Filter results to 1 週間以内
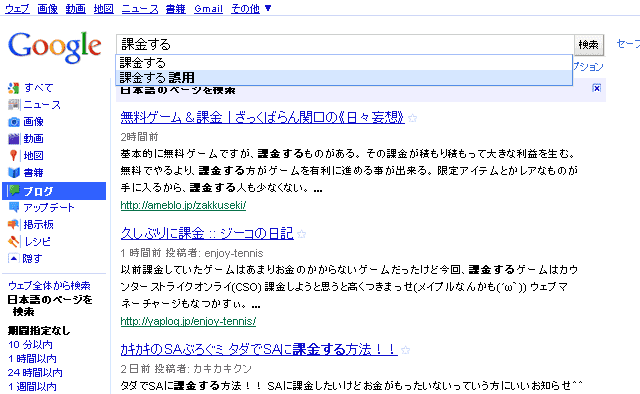Screen dimensions: 640x394 [x=32, y=386]
